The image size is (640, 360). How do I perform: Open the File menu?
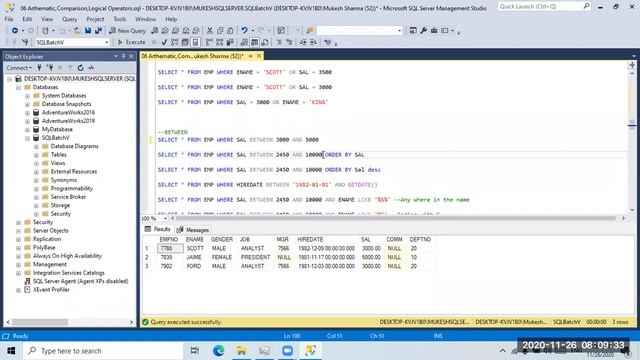[9, 19]
